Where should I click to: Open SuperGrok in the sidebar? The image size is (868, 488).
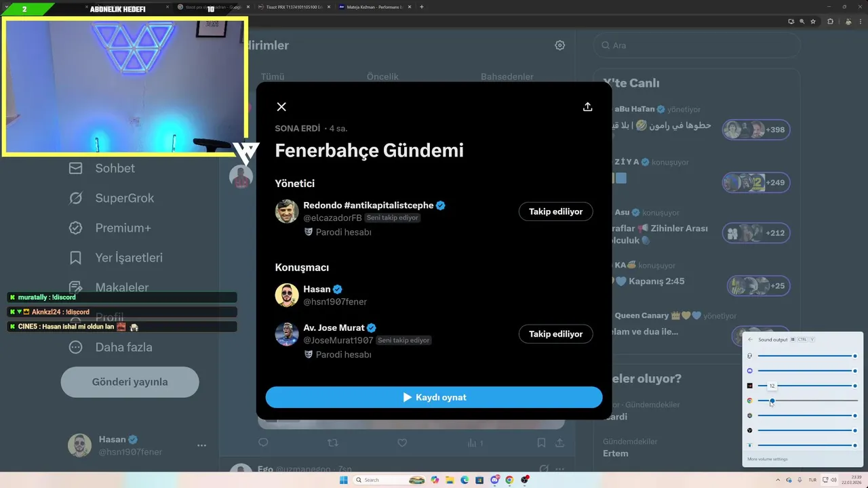[111, 198]
